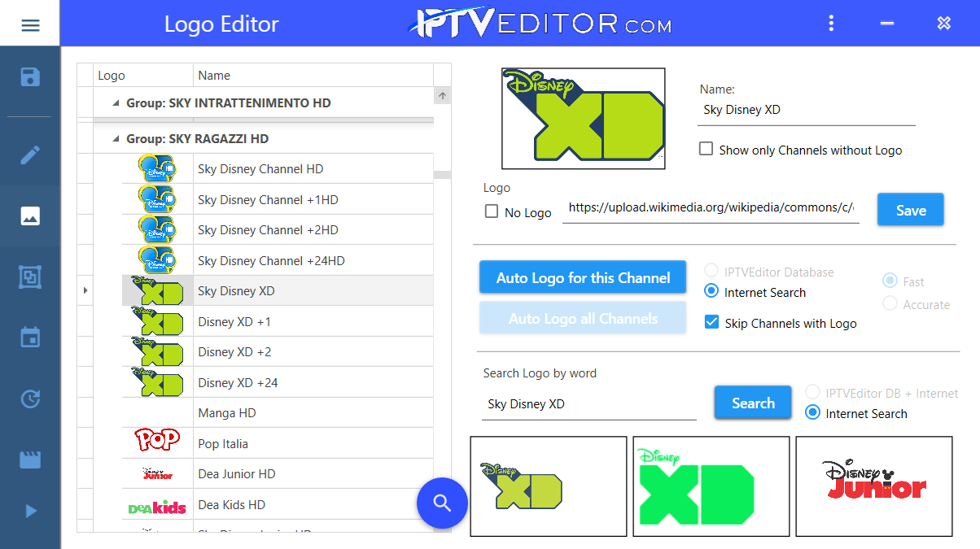
Task: Click the large Disney XD logo preview
Action: 584,119
